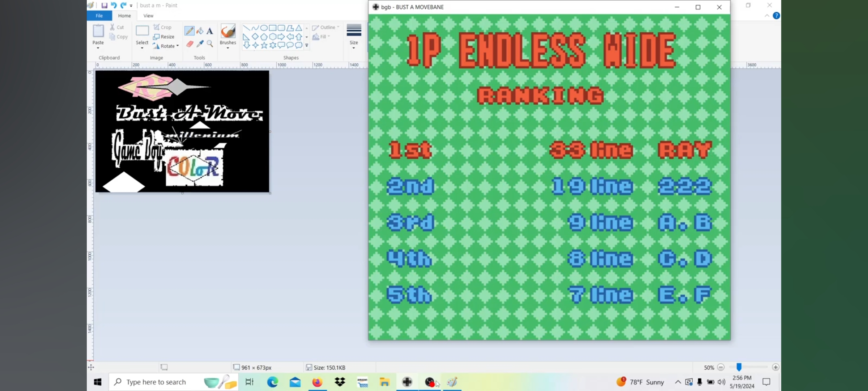Select the Eraser tool
Viewport: 868px width, 391px height.
tap(190, 44)
